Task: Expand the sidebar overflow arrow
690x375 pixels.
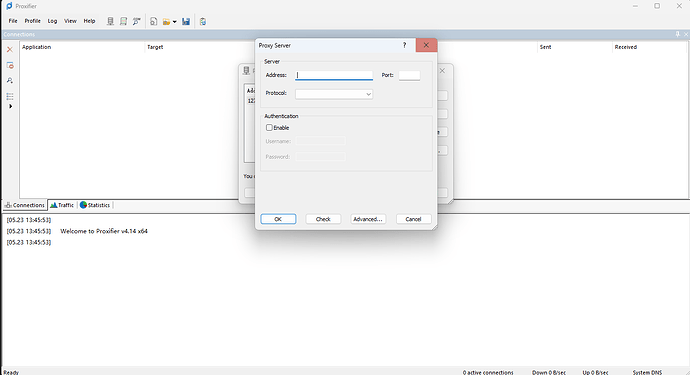Action: pos(10,106)
